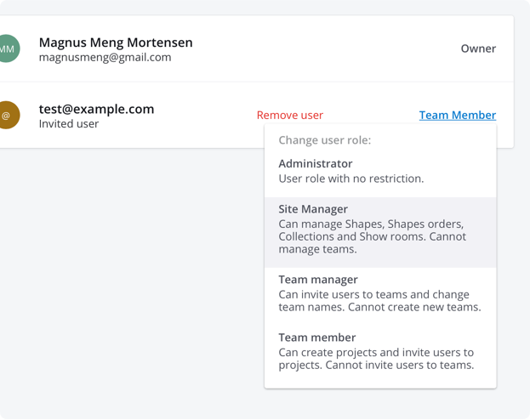The width and height of the screenshot is (530, 420).
Task: Click the "Change user role:" header
Action: point(325,140)
